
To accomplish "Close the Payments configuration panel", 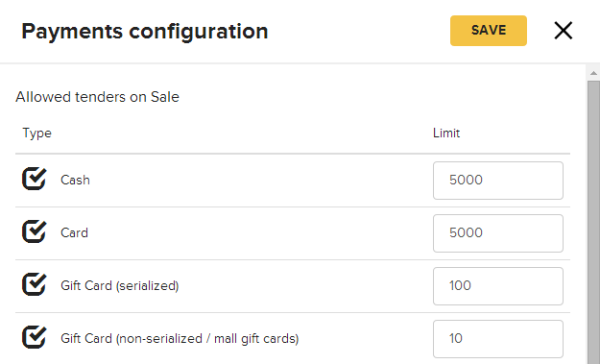I will [563, 31].
